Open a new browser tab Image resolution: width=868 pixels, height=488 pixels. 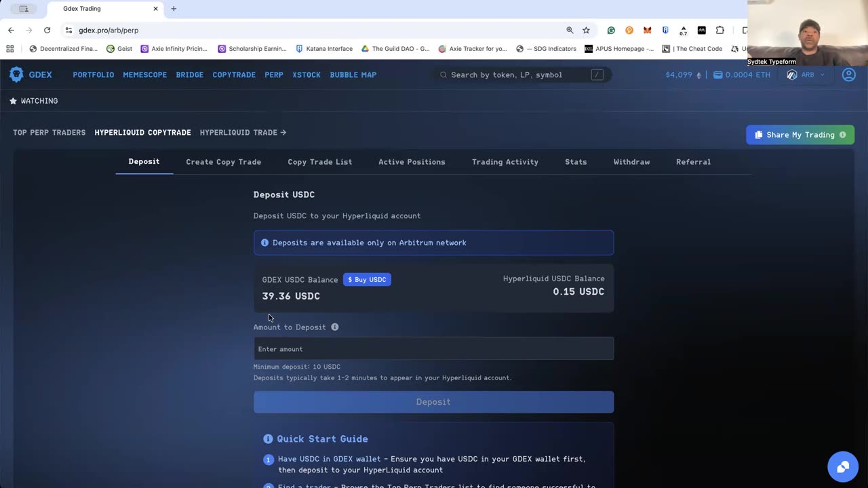click(x=174, y=9)
